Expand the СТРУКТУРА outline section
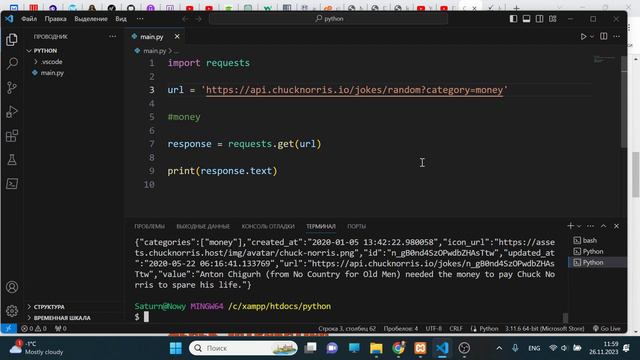The width and height of the screenshot is (640, 360). [49, 307]
